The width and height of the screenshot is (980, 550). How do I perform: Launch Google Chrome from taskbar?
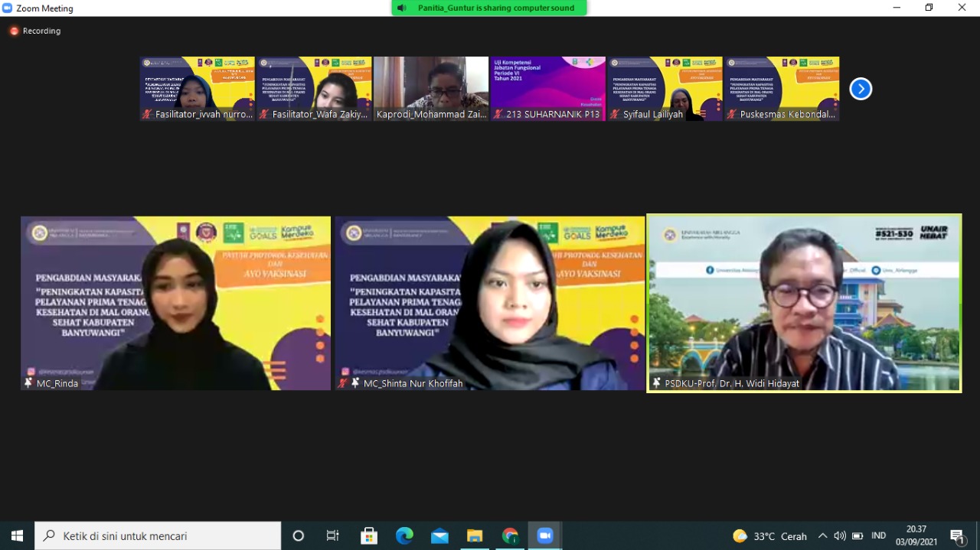510,535
